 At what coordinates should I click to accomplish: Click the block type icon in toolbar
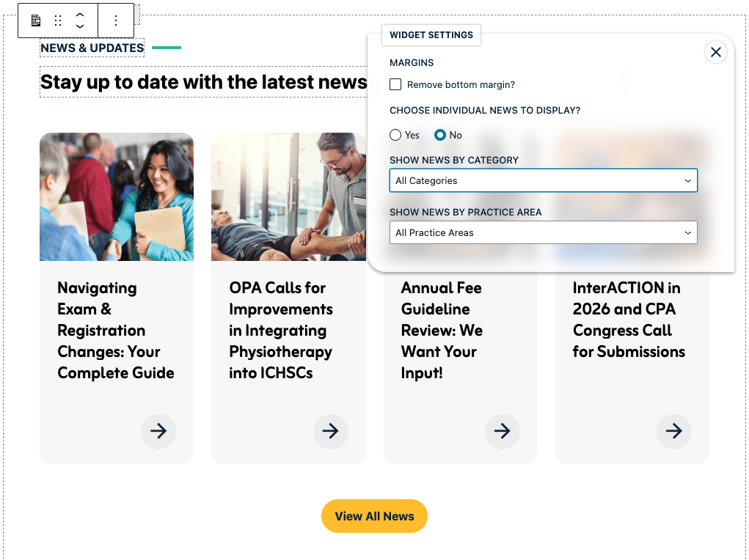coord(36,21)
